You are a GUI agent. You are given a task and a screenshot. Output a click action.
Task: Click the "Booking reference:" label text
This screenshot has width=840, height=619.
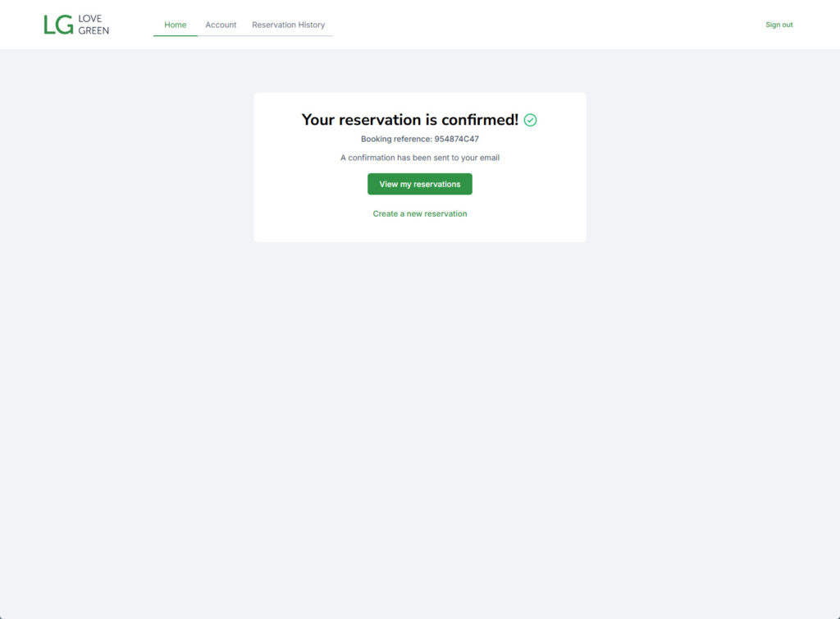396,139
